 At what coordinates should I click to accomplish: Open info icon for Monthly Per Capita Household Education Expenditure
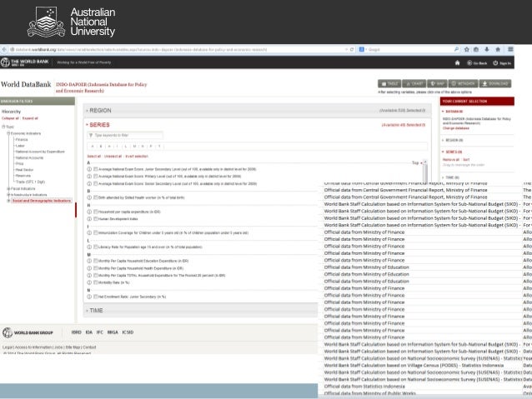click(x=89, y=261)
